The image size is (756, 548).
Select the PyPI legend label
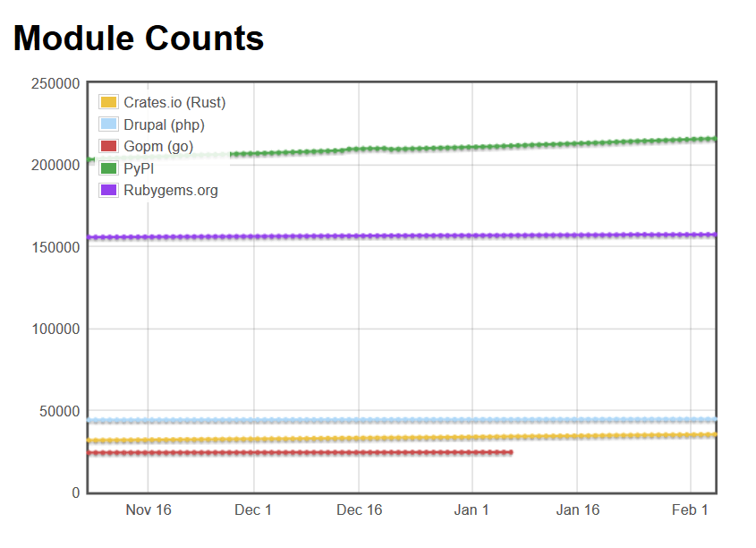click(139, 168)
